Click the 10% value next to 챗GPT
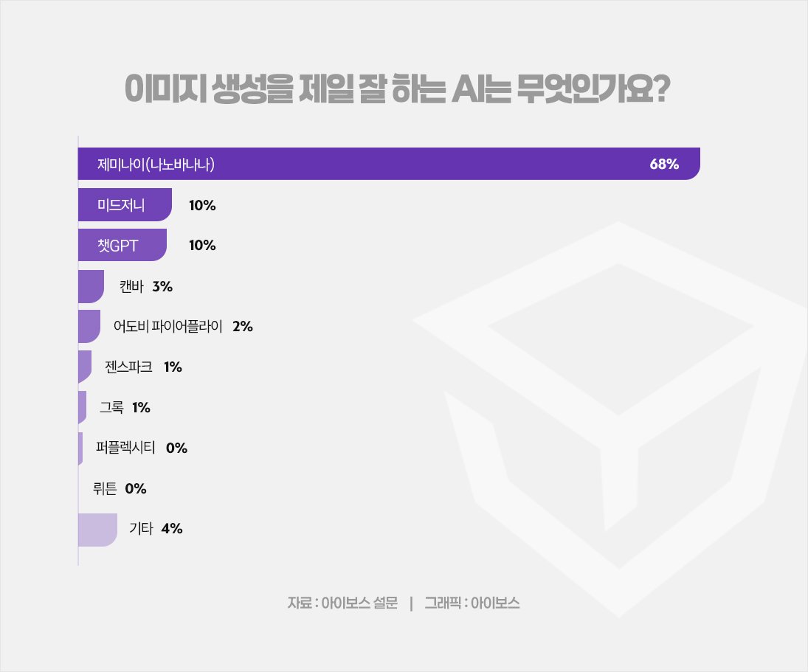 (202, 246)
